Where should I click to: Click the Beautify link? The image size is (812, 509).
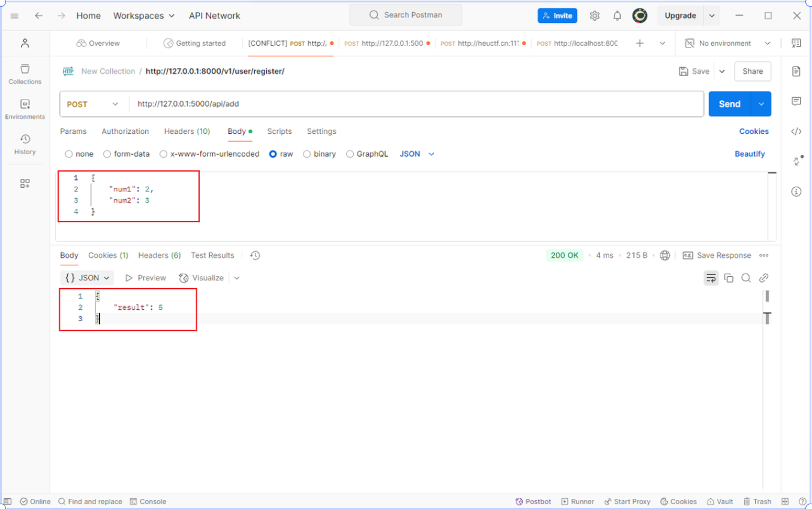750,154
